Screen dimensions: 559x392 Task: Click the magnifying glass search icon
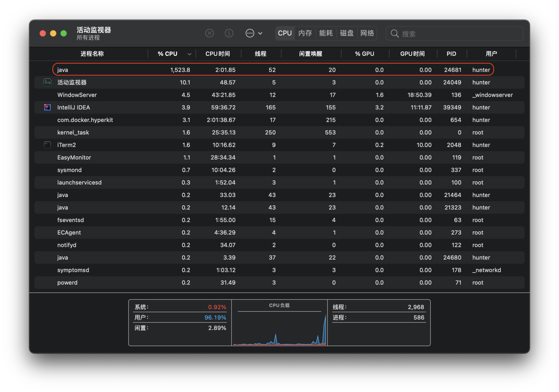point(395,33)
